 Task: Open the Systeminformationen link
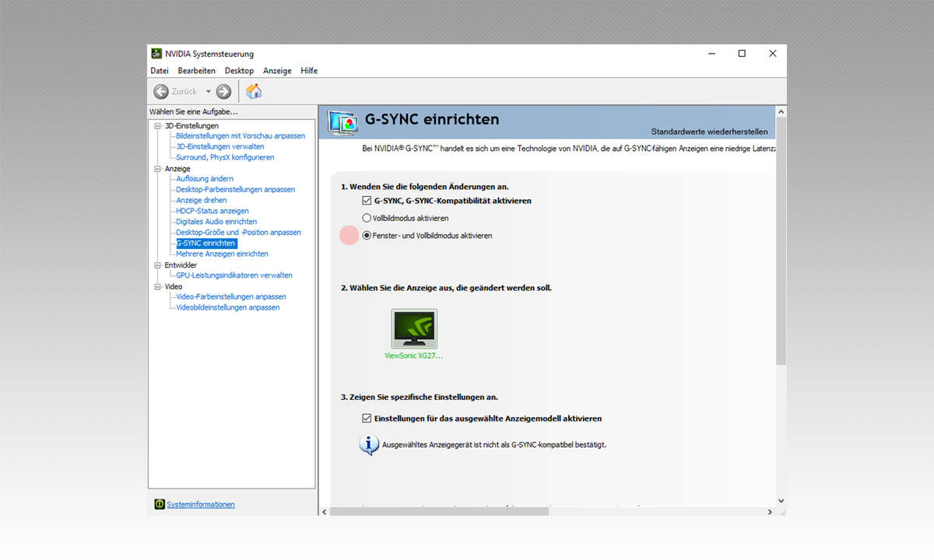[201, 505]
